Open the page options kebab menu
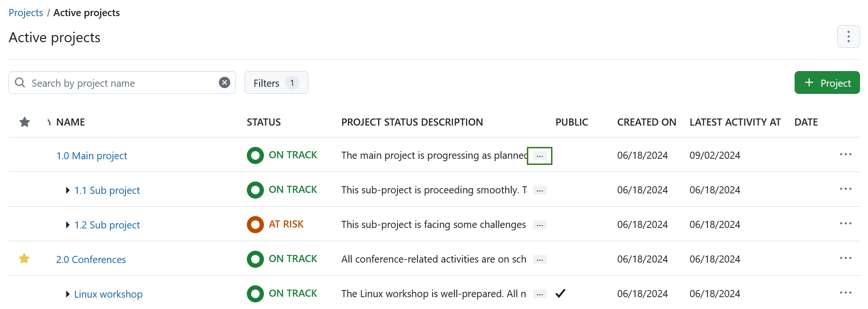868x309 pixels. (848, 36)
